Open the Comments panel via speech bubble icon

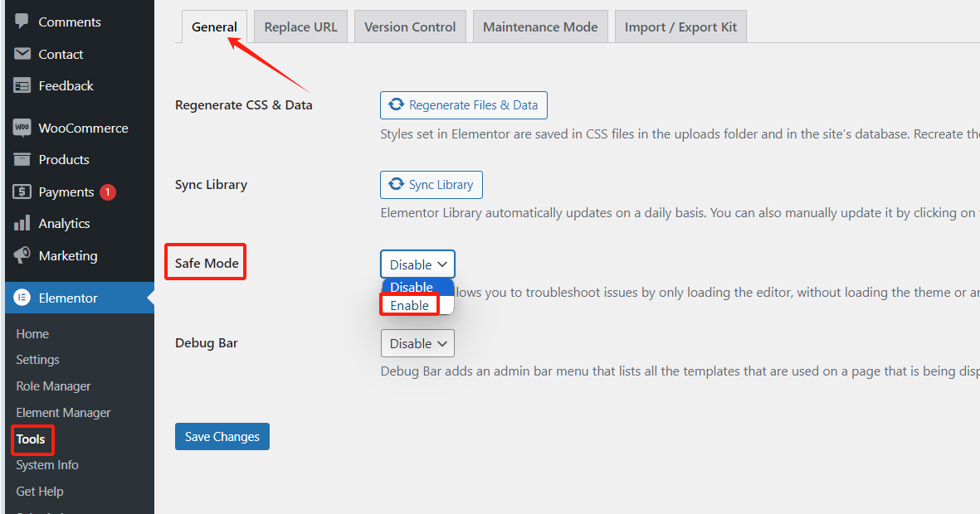[x=22, y=22]
